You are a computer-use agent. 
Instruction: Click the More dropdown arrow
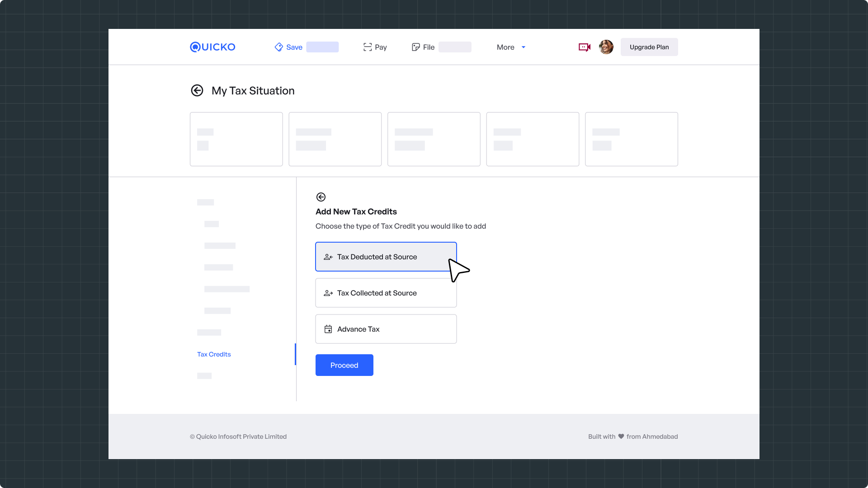524,47
